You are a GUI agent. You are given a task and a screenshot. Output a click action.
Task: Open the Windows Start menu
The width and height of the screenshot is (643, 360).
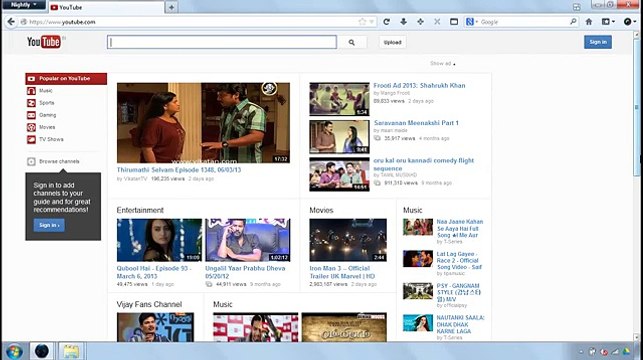(14, 351)
